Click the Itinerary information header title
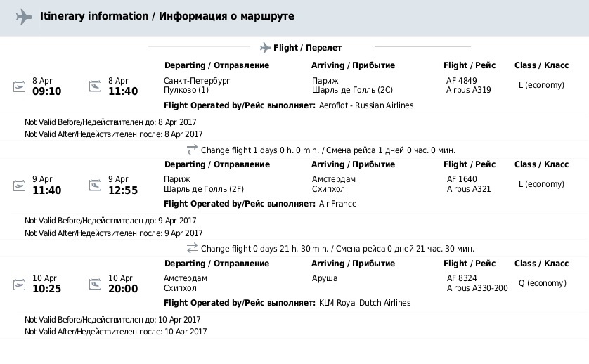Viewport: 589px width, 364px height. 167,16
